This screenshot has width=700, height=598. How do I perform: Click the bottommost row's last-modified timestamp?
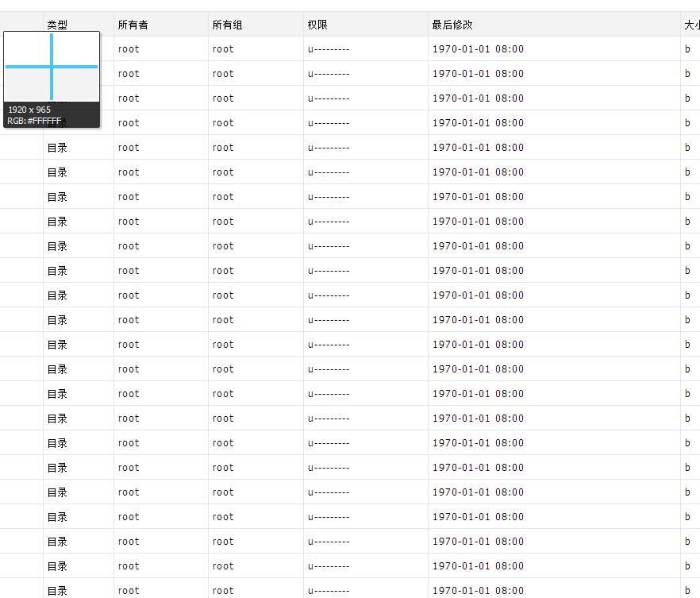478,590
